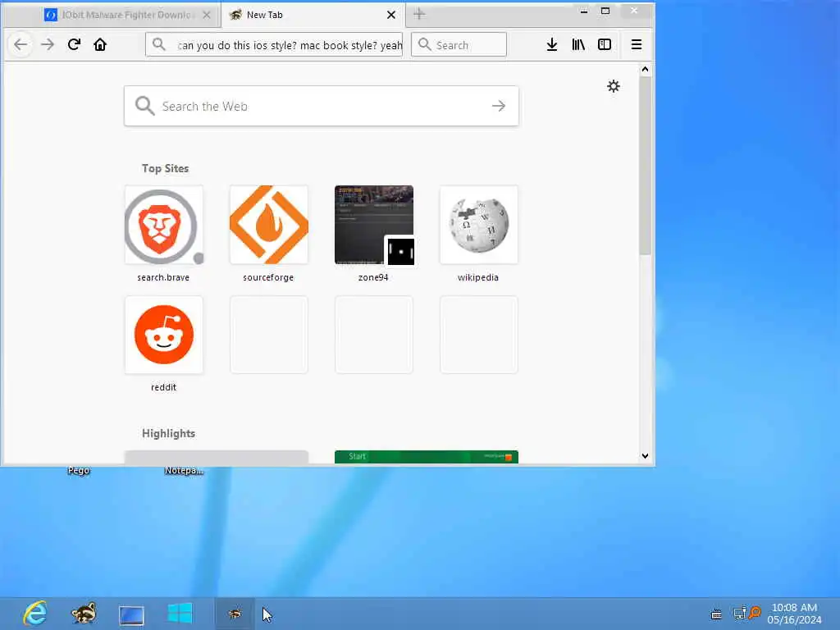Image resolution: width=840 pixels, height=630 pixels.
Task: Open the clock showing 10:08 AM
Action: point(794,614)
